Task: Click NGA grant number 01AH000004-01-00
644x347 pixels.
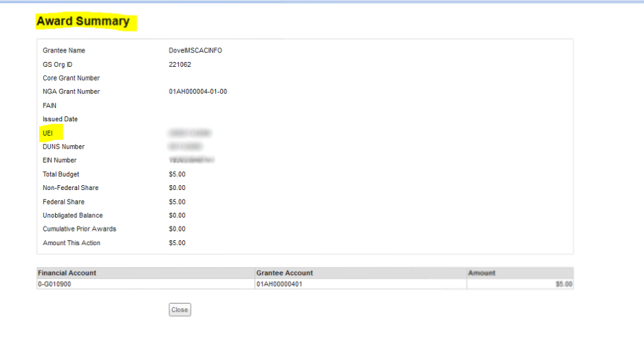Action: tap(197, 92)
